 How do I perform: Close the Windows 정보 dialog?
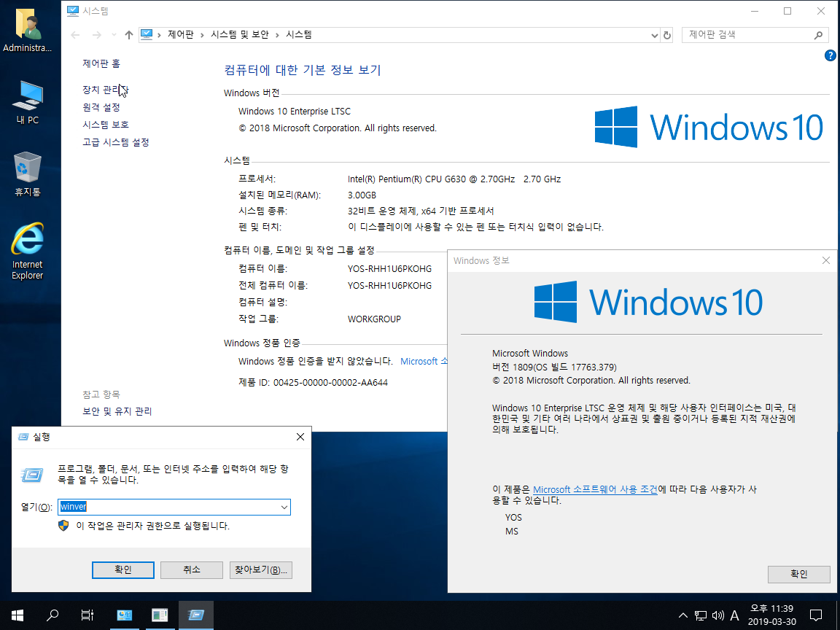tap(825, 260)
